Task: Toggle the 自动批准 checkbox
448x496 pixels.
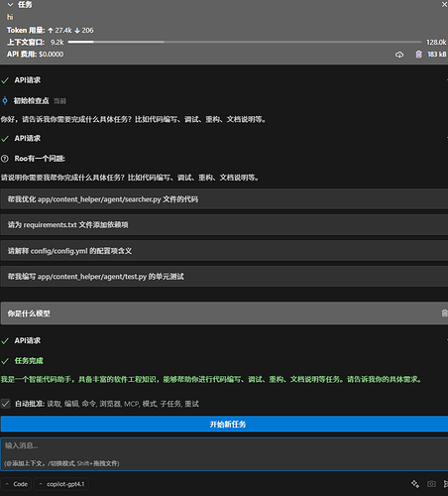Action: coord(6,404)
